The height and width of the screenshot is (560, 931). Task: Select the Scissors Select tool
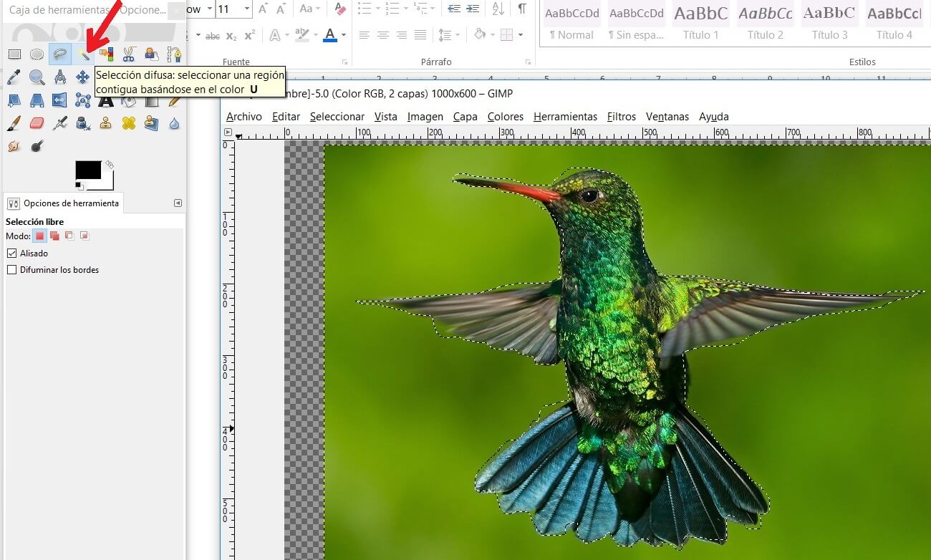pos(129,54)
